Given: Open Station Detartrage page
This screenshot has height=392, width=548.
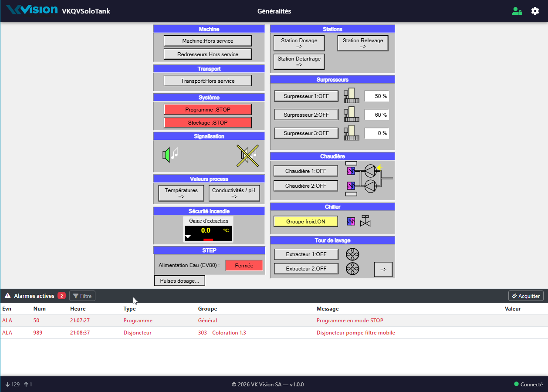Looking at the screenshot, I should [299, 61].
